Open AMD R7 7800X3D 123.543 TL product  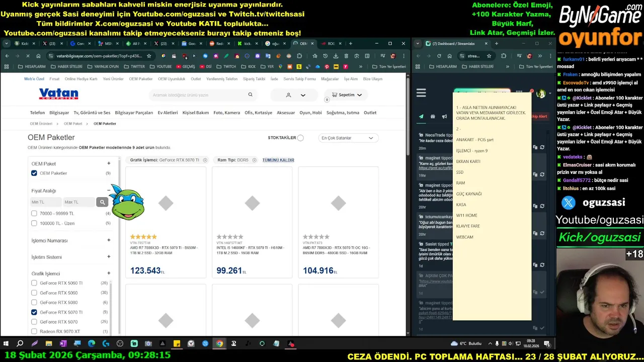click(x=166, y=222)
